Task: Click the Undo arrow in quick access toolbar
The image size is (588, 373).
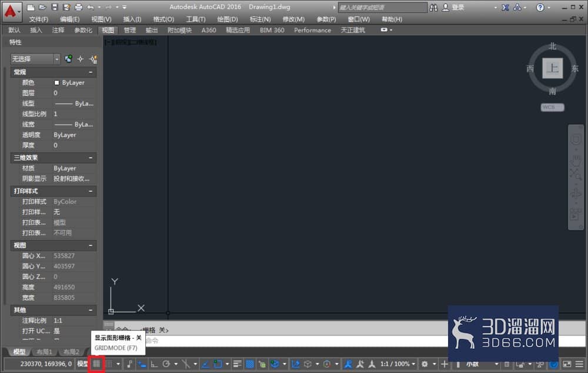Action: 91,7
